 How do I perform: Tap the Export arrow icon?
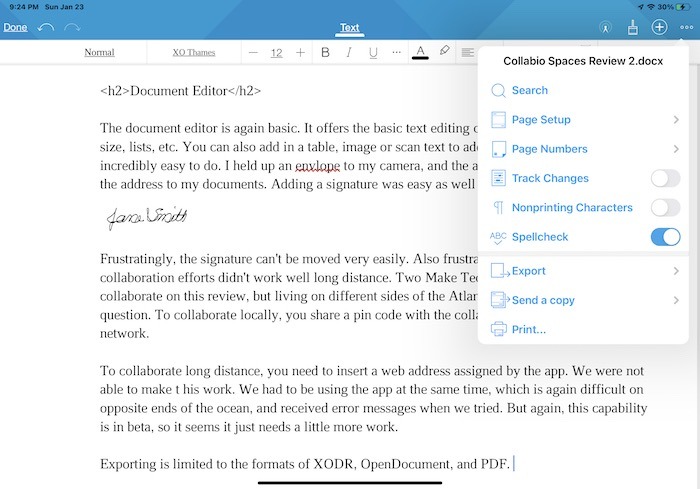tap(500, 271)
